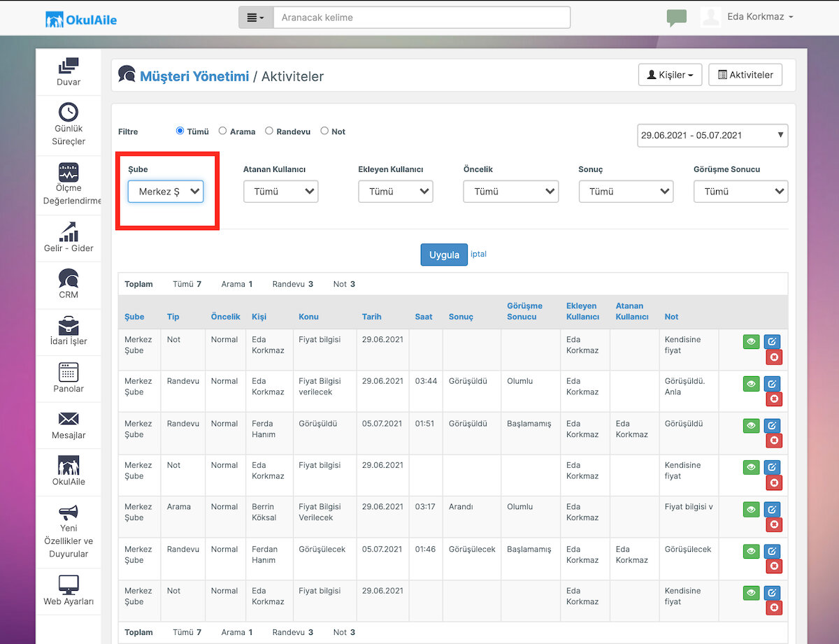Open the Duvar section in the sidebar
Viewport: 839px width, 644px height.
tap(69, 73)
